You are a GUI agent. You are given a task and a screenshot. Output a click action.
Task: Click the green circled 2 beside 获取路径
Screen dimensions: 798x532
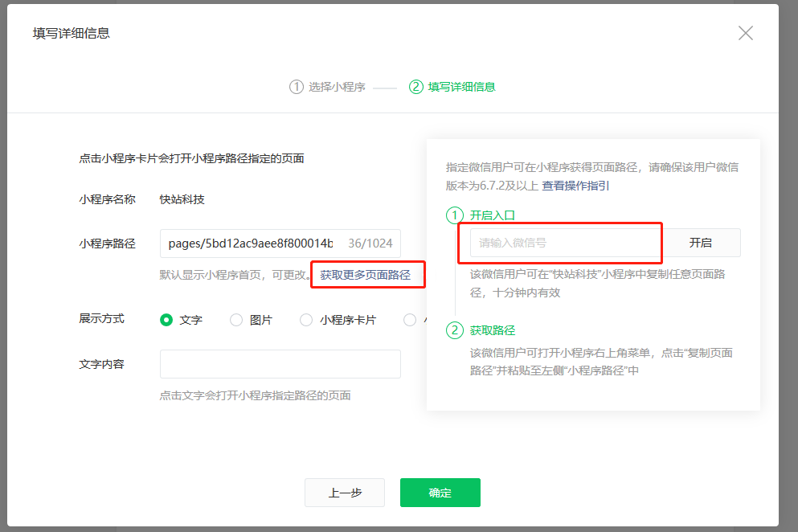tap(456, 330)
